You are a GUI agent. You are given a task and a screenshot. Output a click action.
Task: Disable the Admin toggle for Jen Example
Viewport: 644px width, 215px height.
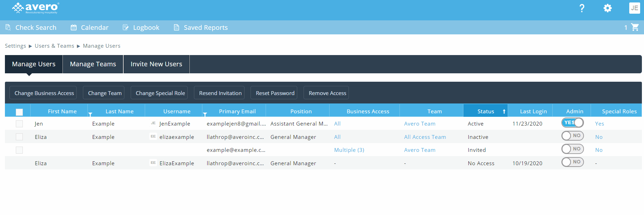(572, 122)
